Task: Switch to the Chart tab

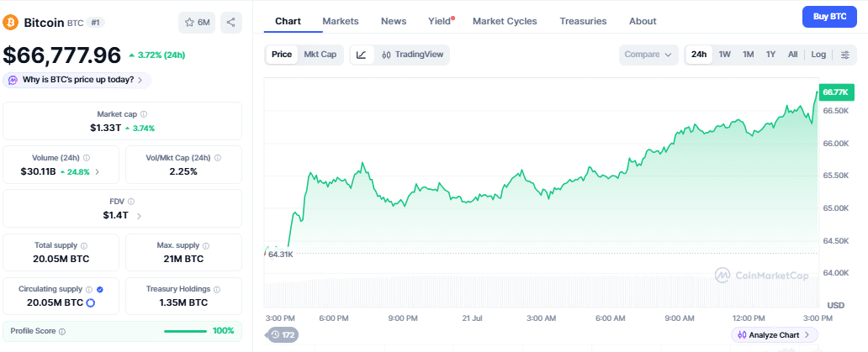Action: 288,21
